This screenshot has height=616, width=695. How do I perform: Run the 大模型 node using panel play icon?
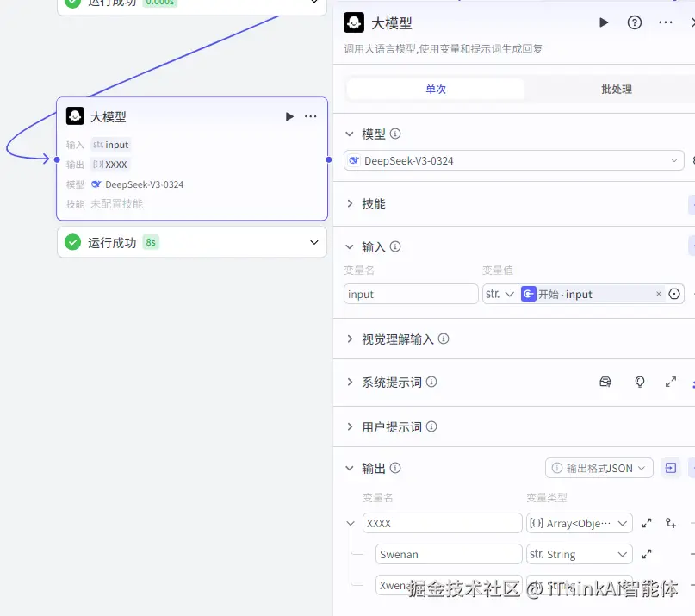pos(603,23)
